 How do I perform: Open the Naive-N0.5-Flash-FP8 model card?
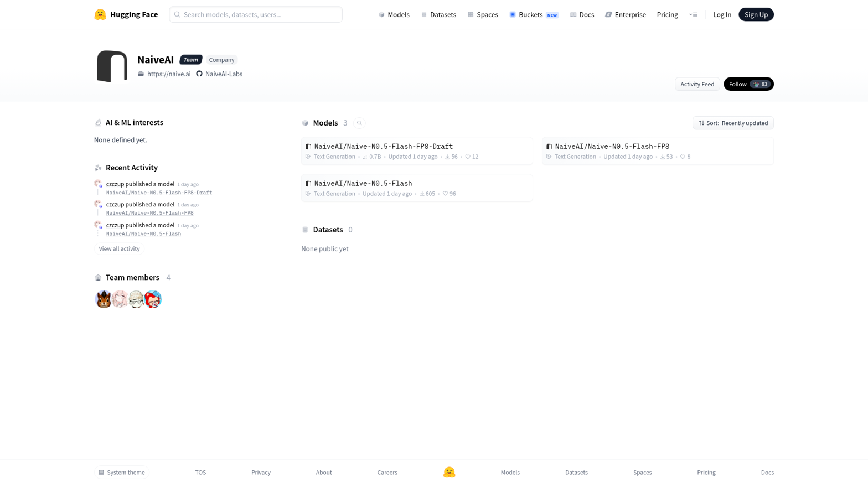[658, 151]
